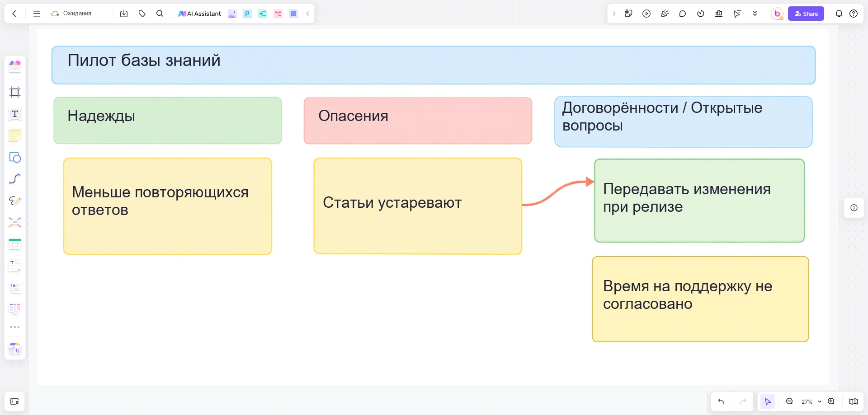Open the Kanban board tool

[x=15, y=309]
